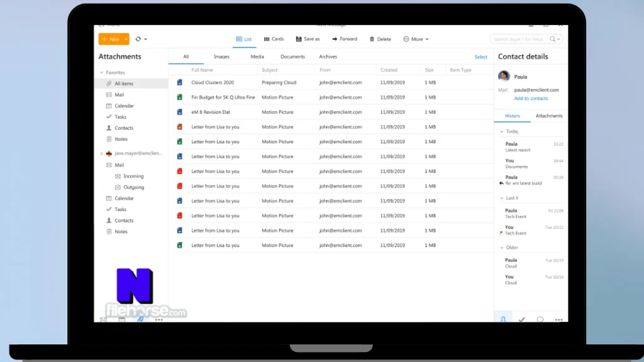Select the Documents tab

click(x=292, y=57)
